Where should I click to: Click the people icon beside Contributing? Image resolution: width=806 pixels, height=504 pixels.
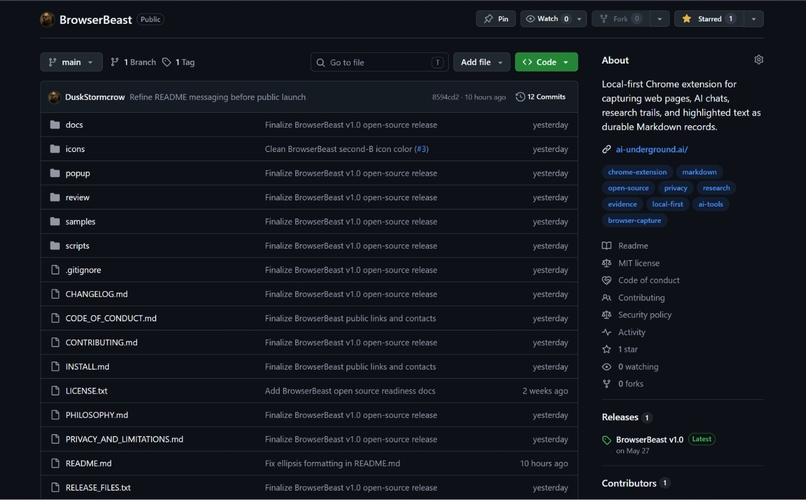tap(607, 298)
